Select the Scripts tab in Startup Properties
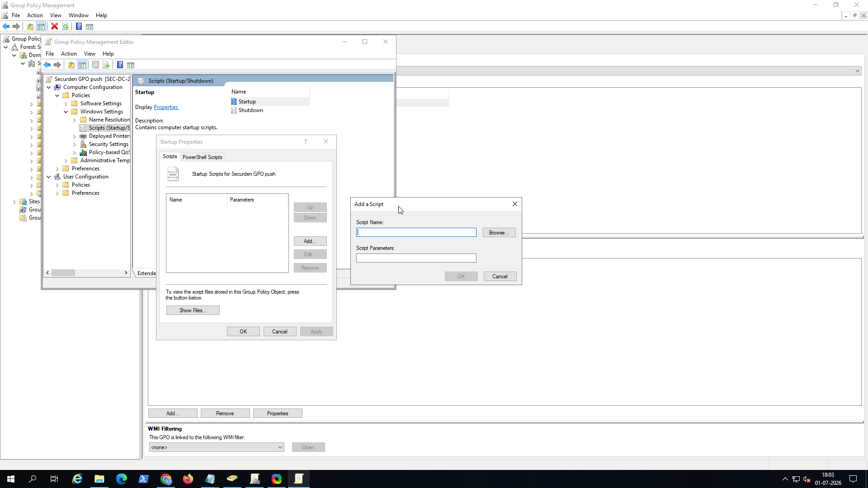868x488 pixels. coord(170,156)
